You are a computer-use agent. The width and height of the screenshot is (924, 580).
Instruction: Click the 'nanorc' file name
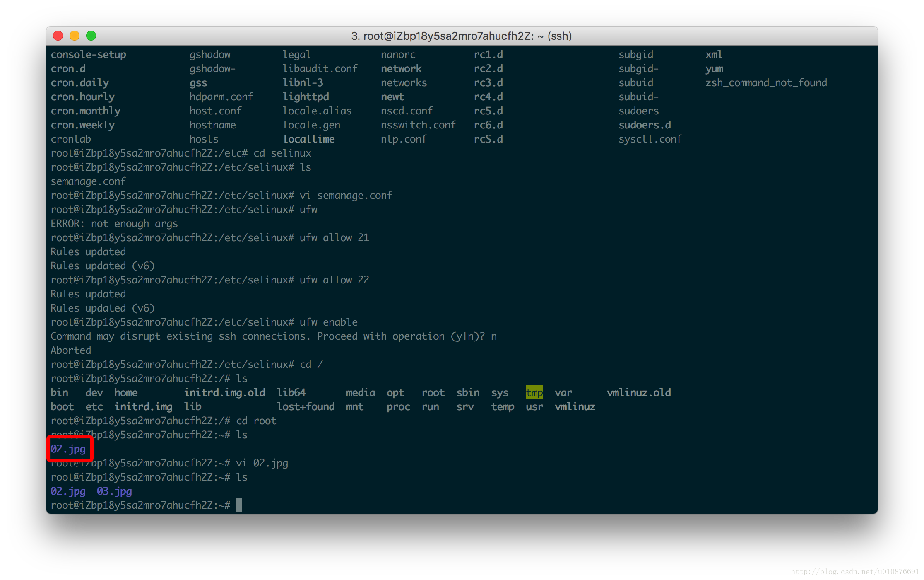pos(398,55)
